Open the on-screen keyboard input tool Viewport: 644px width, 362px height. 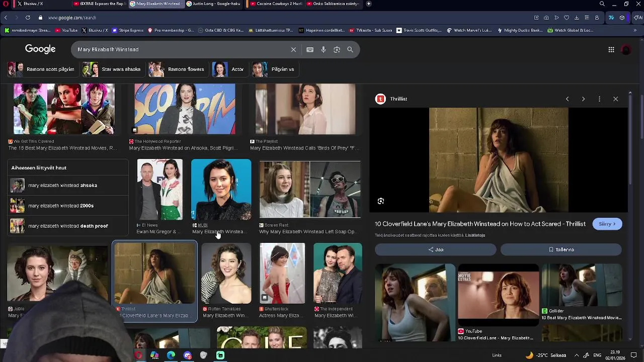coord(310,49)
